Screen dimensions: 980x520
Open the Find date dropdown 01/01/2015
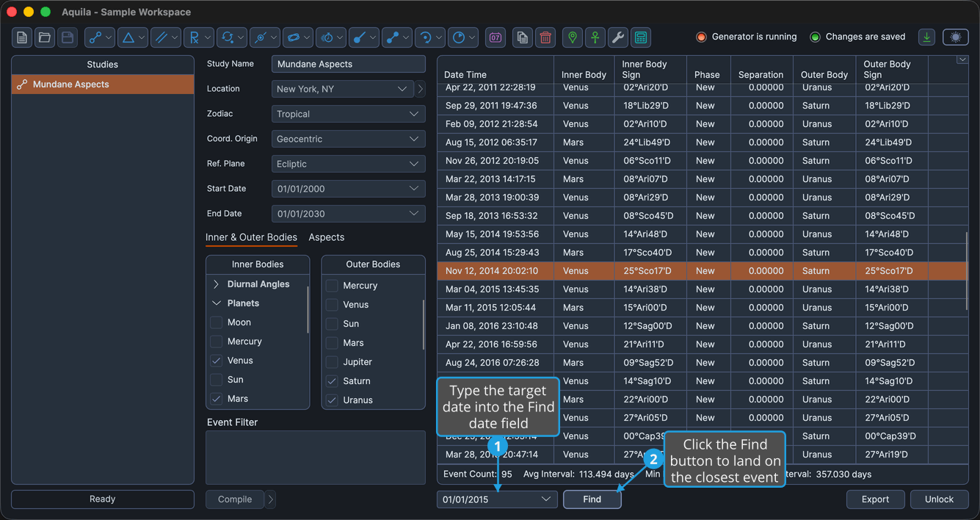point(497,499)
